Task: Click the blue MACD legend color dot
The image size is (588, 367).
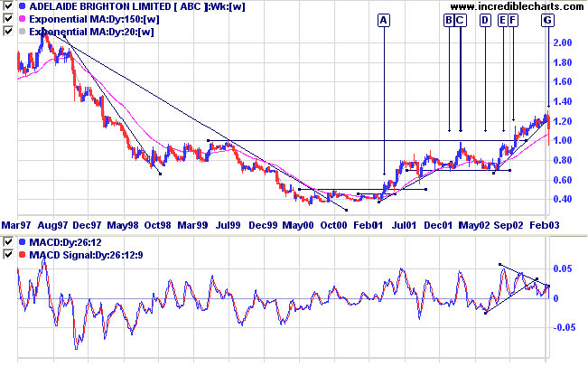Action: click(22, 242)
